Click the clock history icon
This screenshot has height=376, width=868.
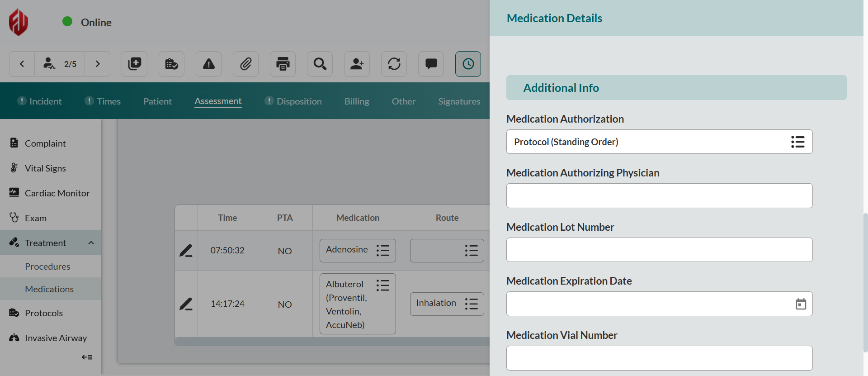(468, 64)
